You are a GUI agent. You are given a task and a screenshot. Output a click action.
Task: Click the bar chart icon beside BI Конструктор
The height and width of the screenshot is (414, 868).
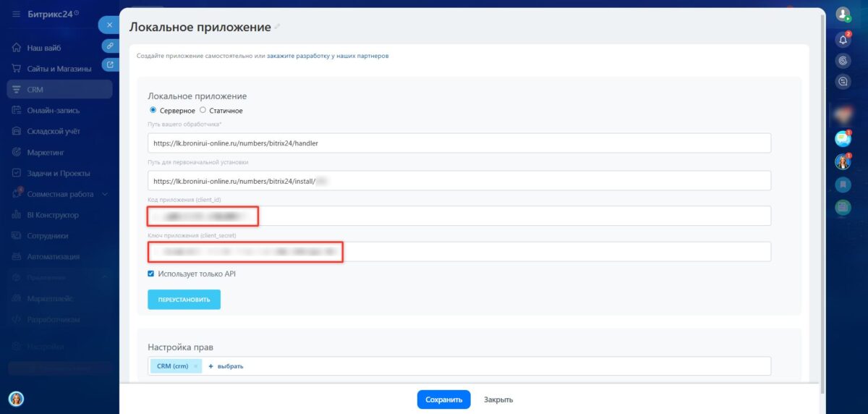click(17, 215)
